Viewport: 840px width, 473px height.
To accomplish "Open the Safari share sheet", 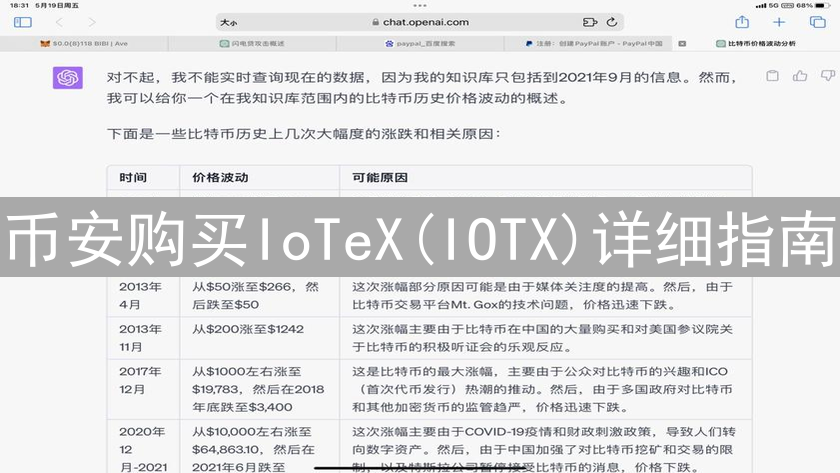I will 742,21.
